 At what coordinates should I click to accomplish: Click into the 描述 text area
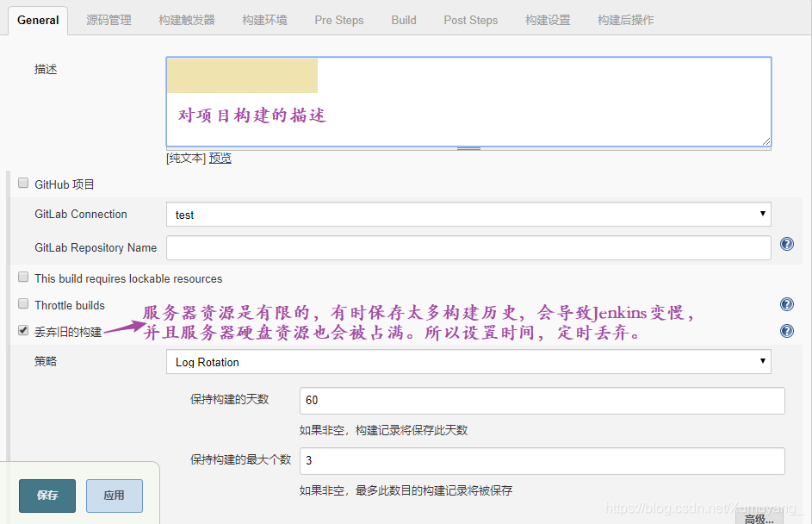[468, 102]
